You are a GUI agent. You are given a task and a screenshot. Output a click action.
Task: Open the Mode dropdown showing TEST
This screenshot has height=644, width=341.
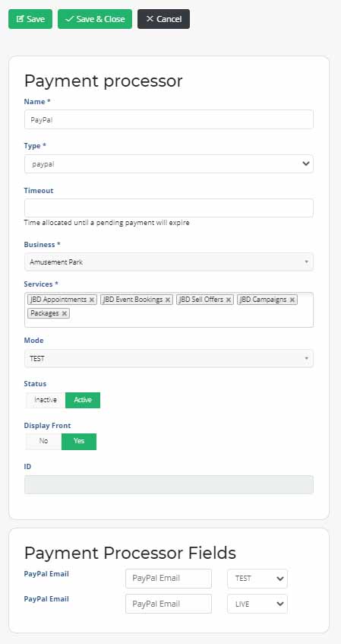[x=169, y=359]
